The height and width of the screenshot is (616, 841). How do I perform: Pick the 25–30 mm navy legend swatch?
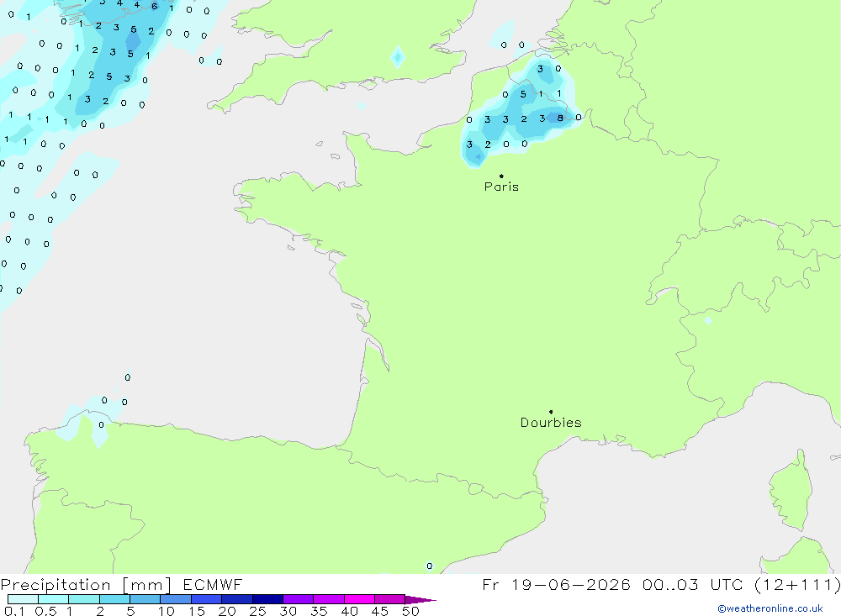(267, 599)
